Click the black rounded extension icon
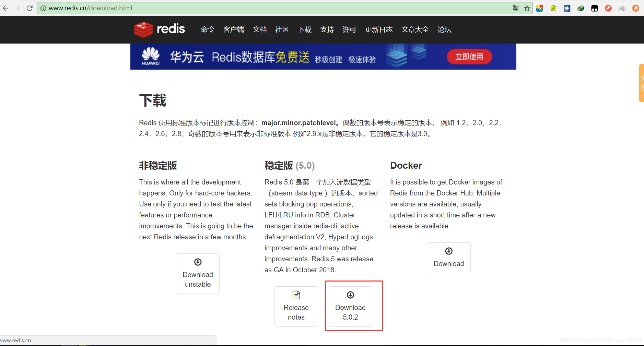644x346 pixels. (595, 8)
